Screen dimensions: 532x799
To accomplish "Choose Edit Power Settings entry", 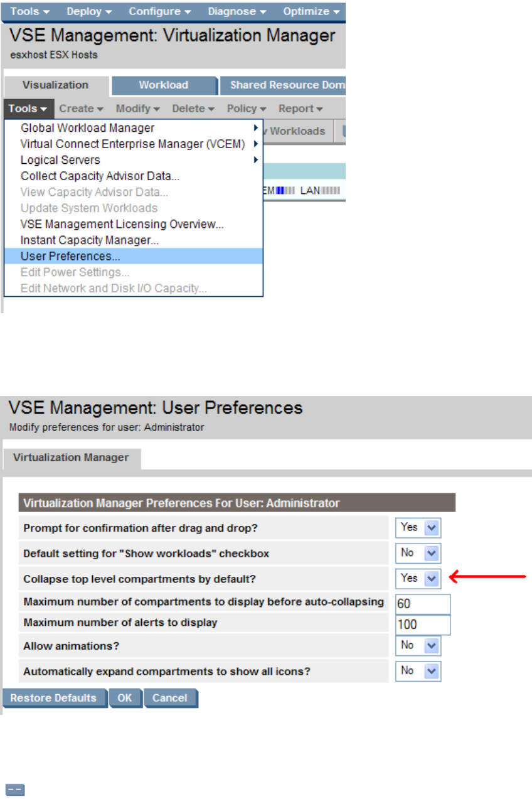I will (134, 272).
